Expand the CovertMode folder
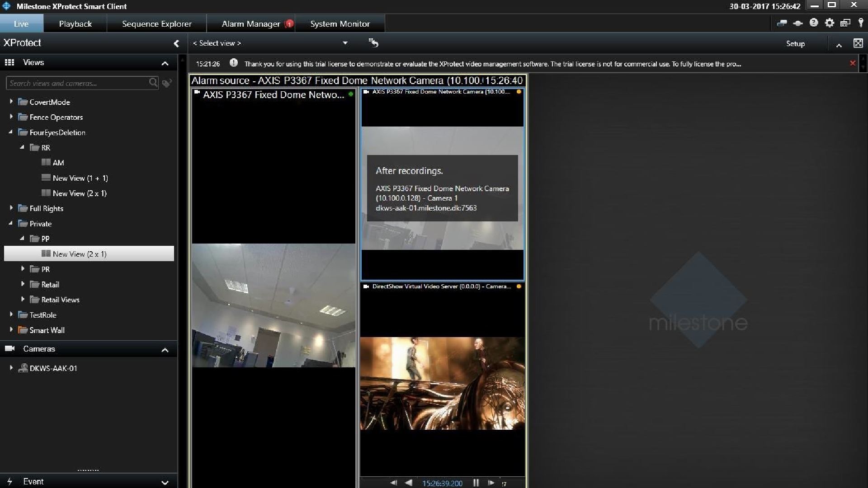 pos(11,102)
